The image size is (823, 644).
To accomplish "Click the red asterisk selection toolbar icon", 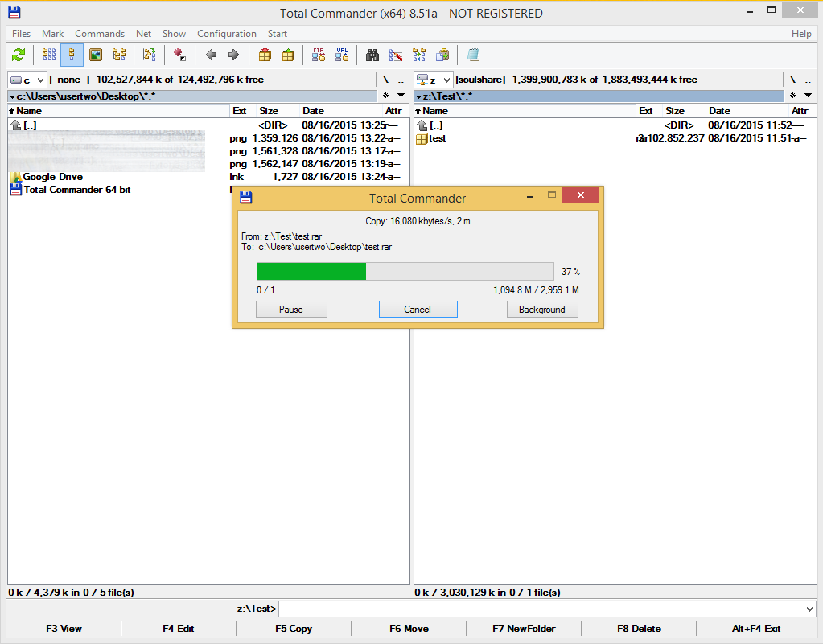I will pos(179,55).
